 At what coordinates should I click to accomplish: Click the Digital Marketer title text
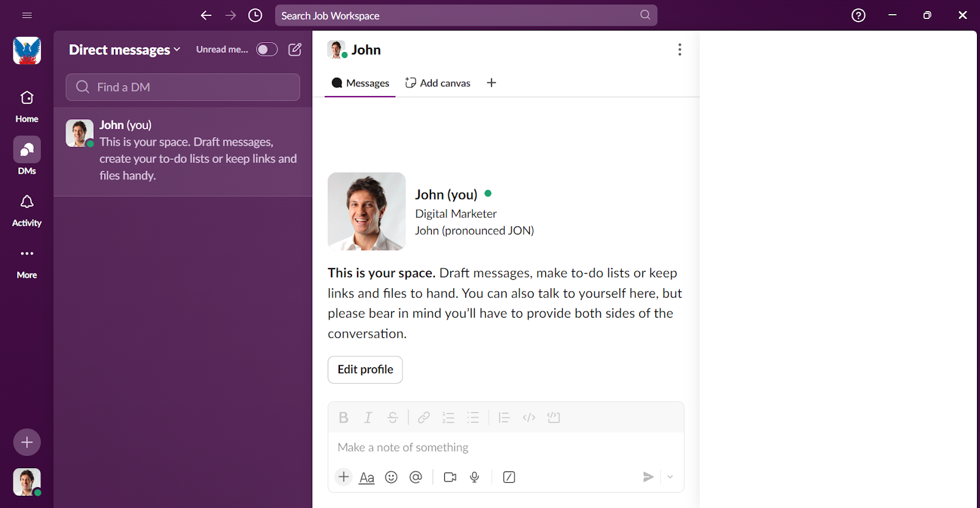[x=456, y=214]
